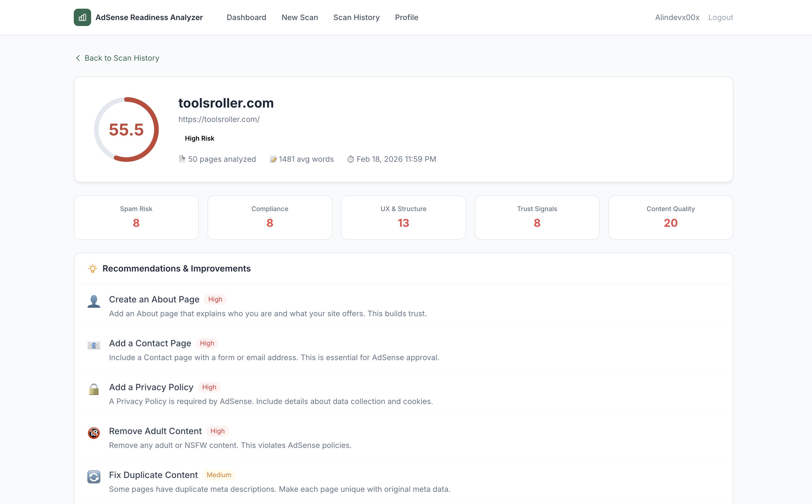Click the 55.5 circular score gauge

tap(126, 129)
